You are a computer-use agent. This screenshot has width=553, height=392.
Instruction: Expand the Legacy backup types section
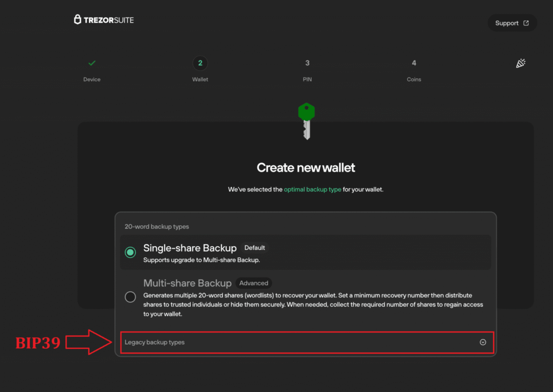[307, 342]
